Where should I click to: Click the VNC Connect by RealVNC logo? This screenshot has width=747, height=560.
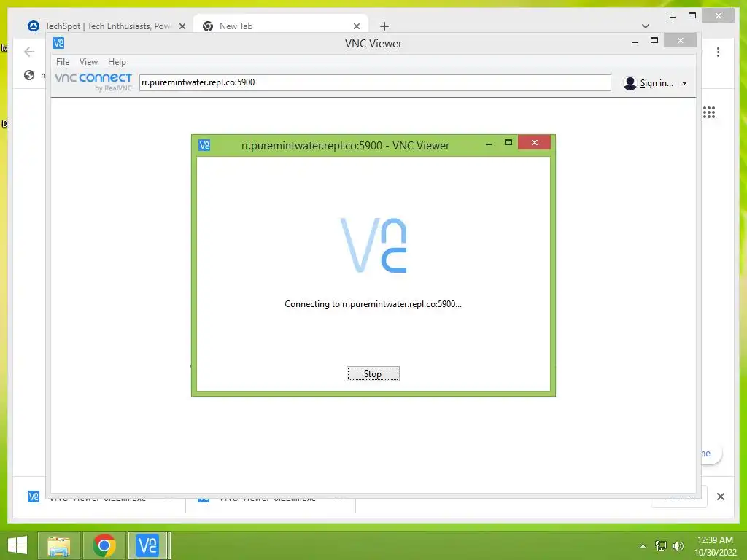click(93, 82)
